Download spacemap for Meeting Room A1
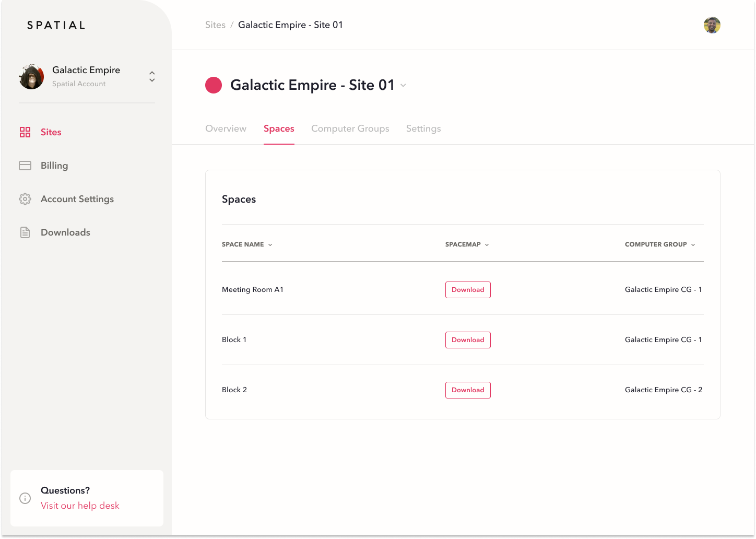 coord(468,290)
